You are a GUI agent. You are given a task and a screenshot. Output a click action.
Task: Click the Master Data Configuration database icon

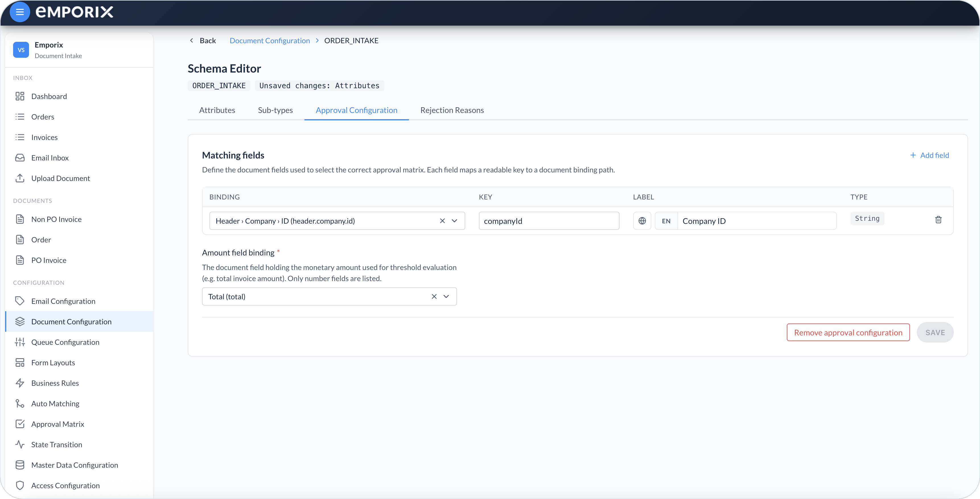(20, 465)
